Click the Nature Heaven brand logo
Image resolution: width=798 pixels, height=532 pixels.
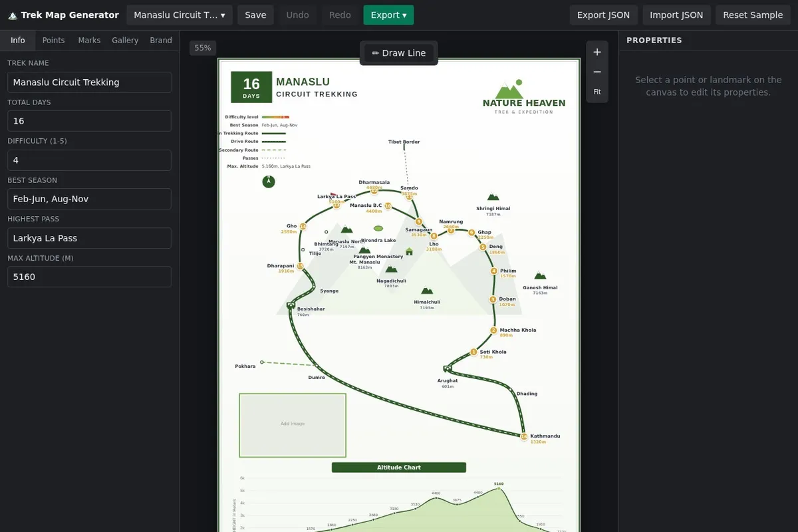[x=524, y=97]
